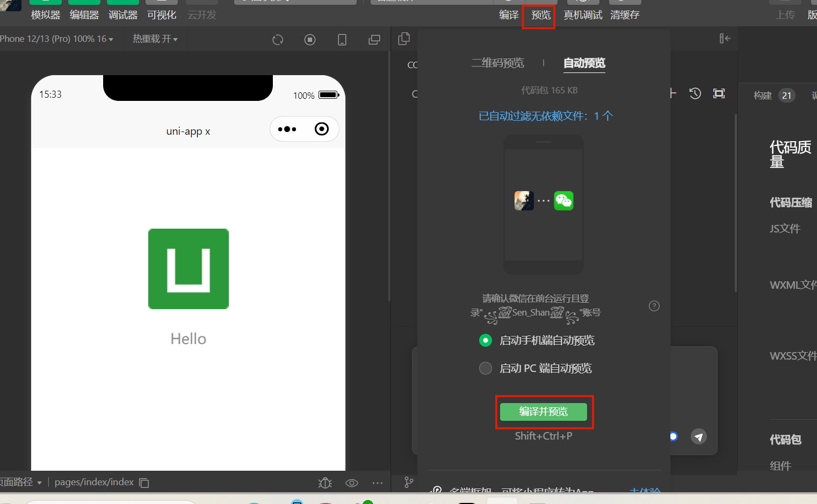Click the git branch icon at the bottom
Screen dimensions: 817x504
tap(409, 483)
